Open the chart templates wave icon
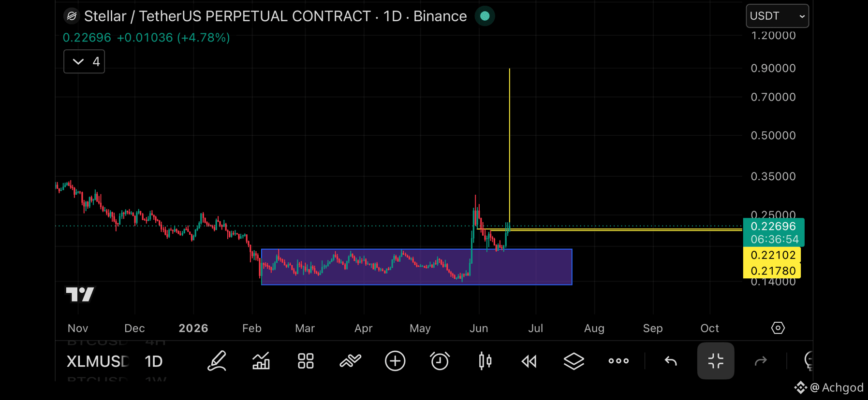Viewport: 868px width, 400px height. 350,361
